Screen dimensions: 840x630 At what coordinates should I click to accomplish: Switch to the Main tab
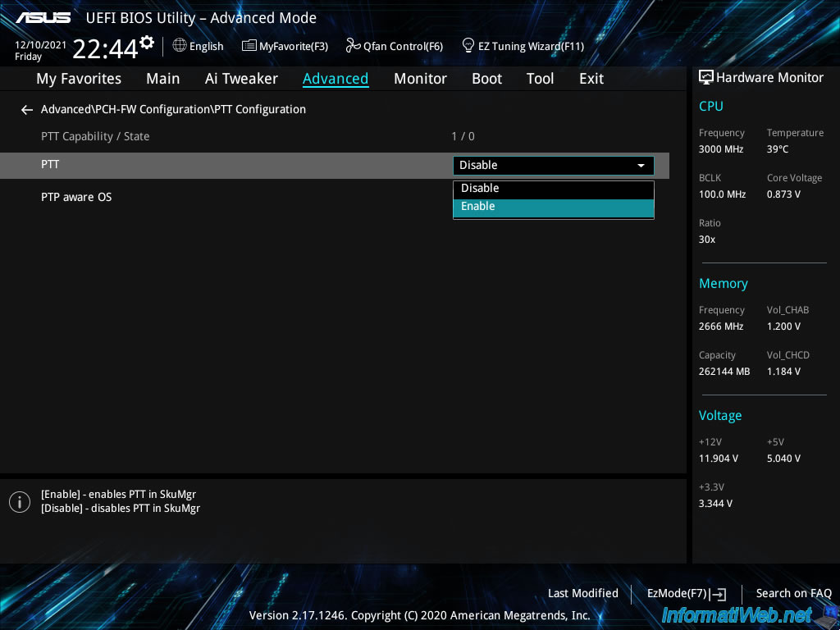click(163, 79)
